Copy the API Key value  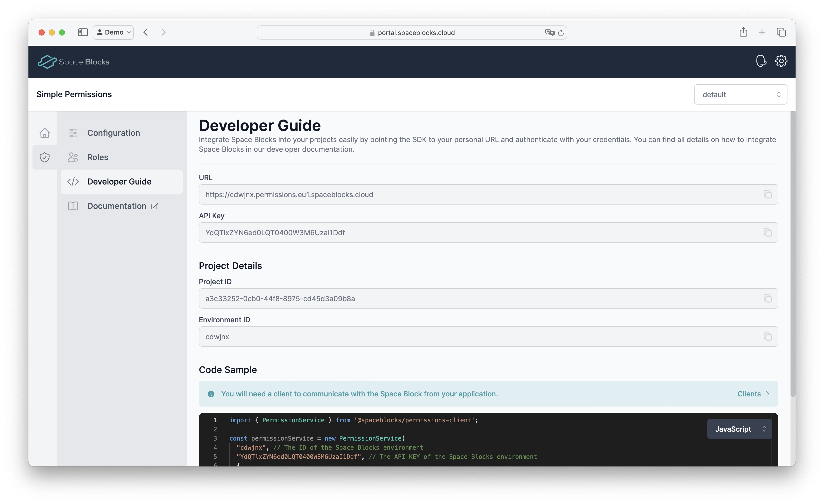click(767, 232)
